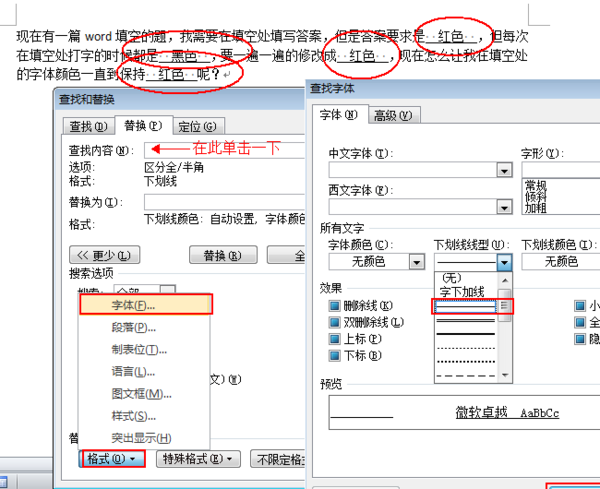Screen dimensions: 600x489
Task: Click in the 字形(Y) input box
Action: click(x=561, y=170)
